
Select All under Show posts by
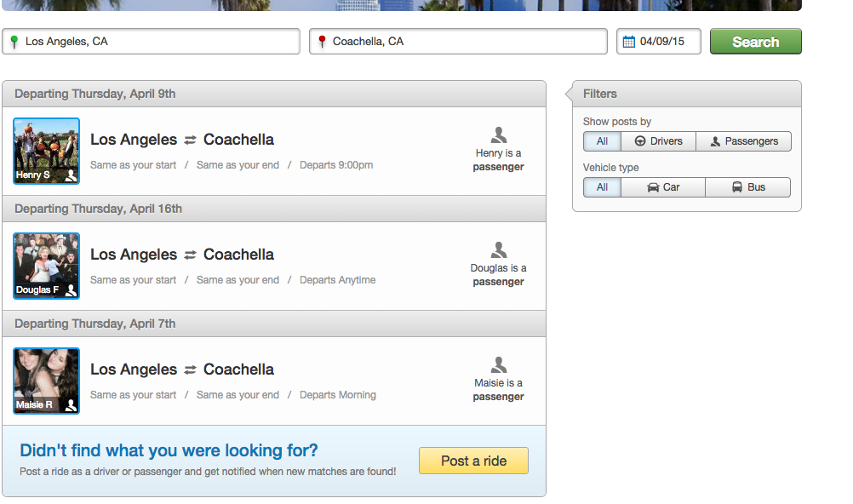point(602,141)
